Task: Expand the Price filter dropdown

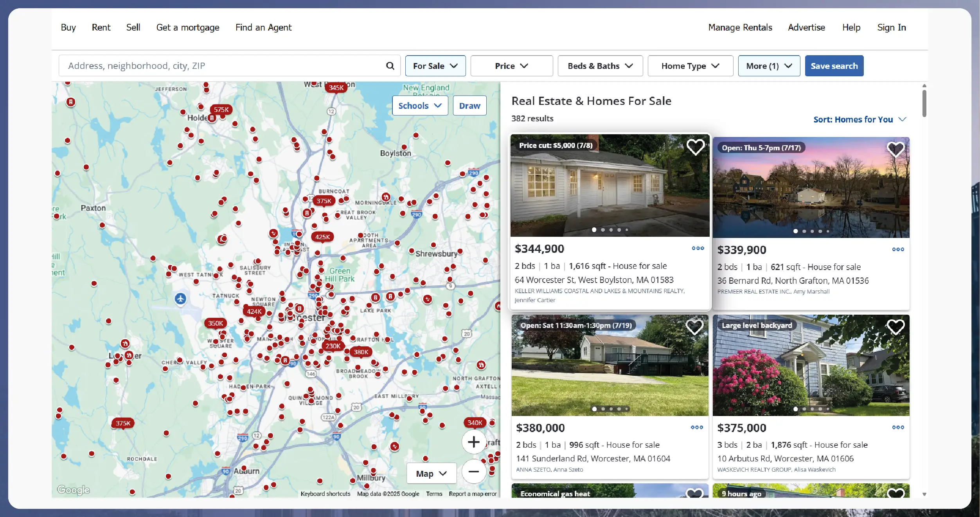Action: (511, 66)
